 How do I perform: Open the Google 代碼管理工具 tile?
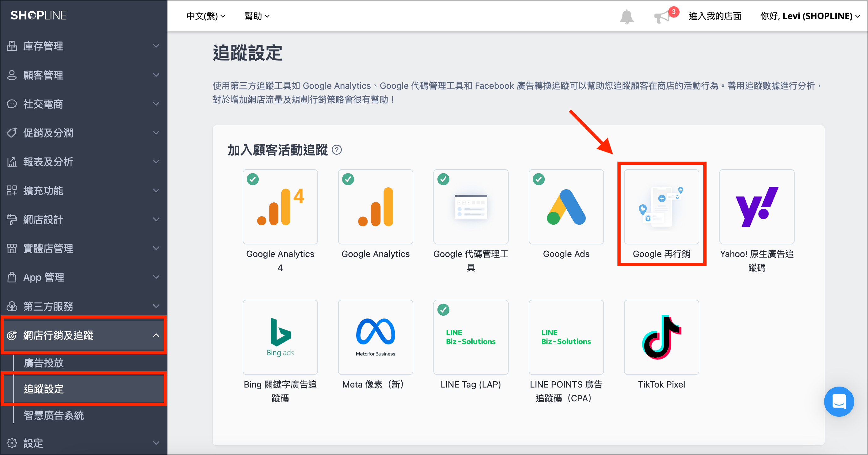(471, 206)
